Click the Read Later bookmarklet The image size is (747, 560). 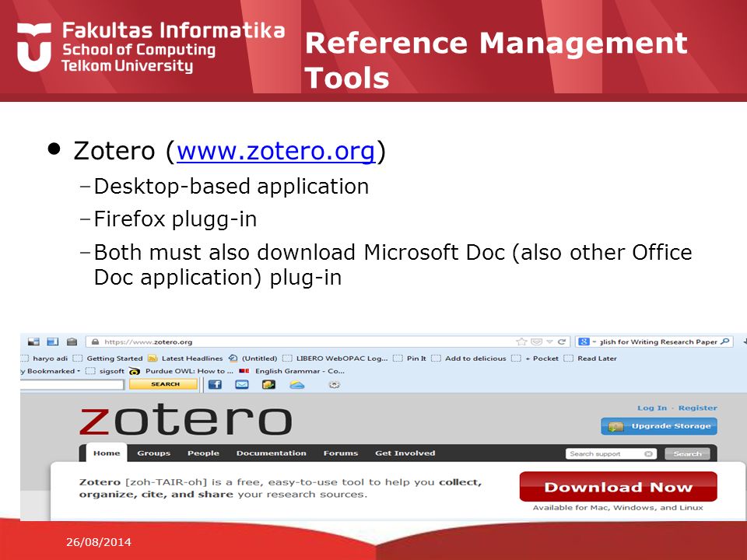click(591, 359)
